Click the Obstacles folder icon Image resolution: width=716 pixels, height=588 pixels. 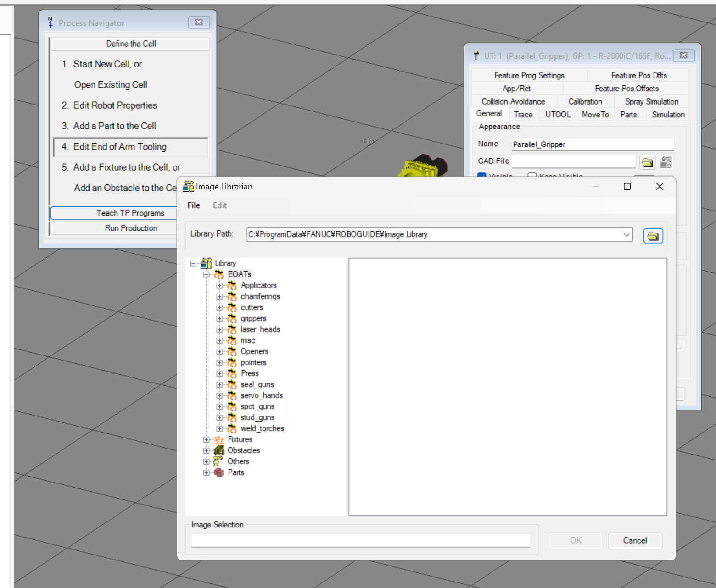coord(219,450)
